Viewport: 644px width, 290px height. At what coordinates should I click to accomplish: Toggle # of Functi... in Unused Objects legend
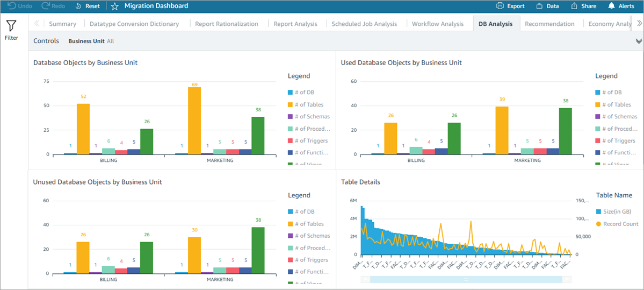pyautogui.click(x=309, y=272)
